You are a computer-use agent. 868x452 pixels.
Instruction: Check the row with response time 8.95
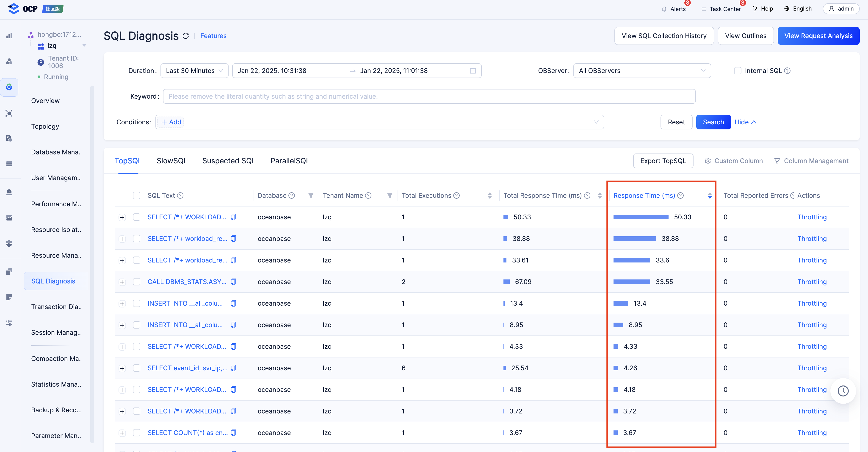coord(136,325)
